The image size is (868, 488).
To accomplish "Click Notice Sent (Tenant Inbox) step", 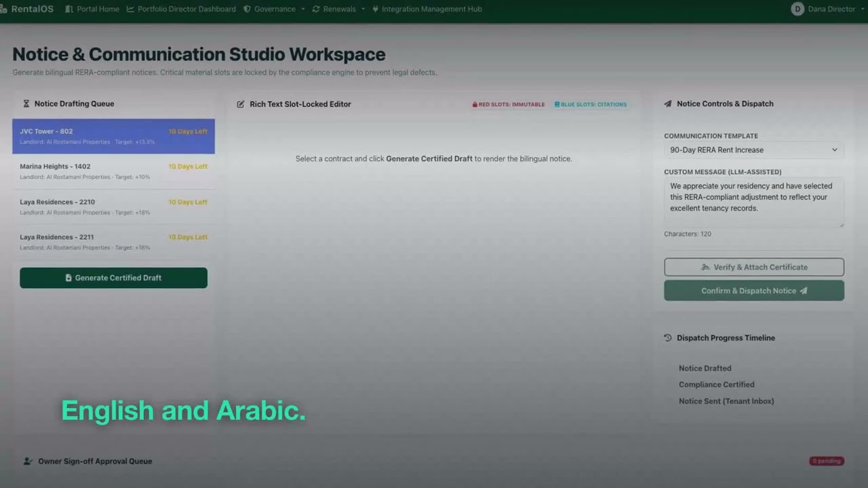I will coord(726,401).
